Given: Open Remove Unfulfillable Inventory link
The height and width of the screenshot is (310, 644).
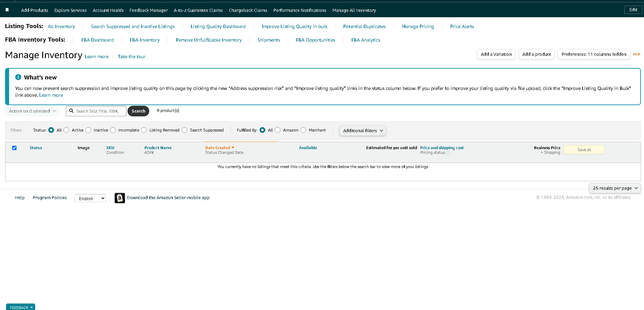Looking at the screenshot, I should (x=209, y=40).
